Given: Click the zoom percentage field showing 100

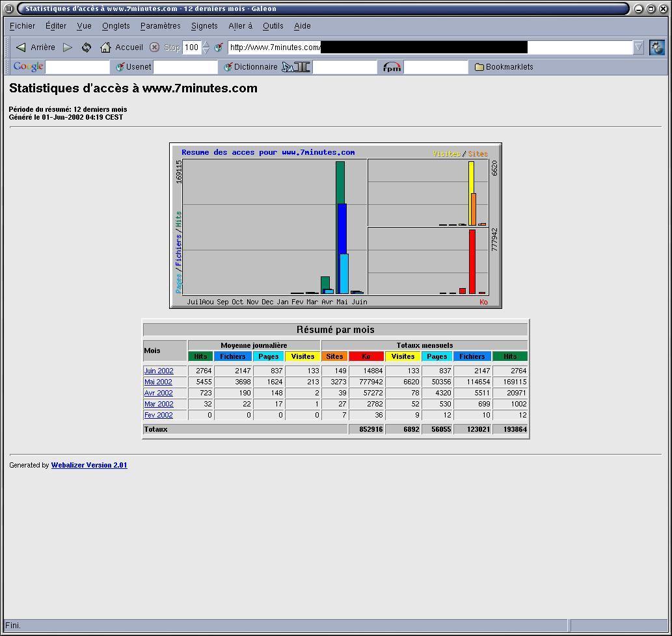Looking at the screenshot, I should 191,47.
